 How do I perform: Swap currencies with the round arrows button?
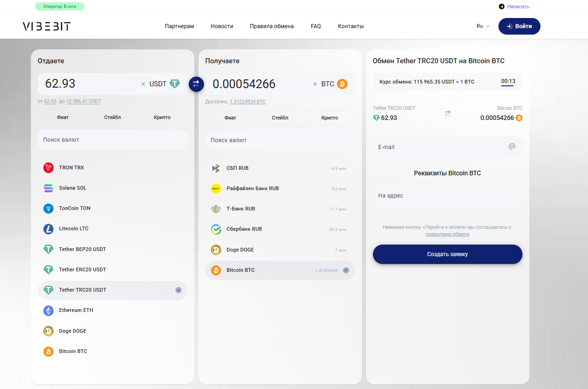pyautogui.click(x=196, y=84)
